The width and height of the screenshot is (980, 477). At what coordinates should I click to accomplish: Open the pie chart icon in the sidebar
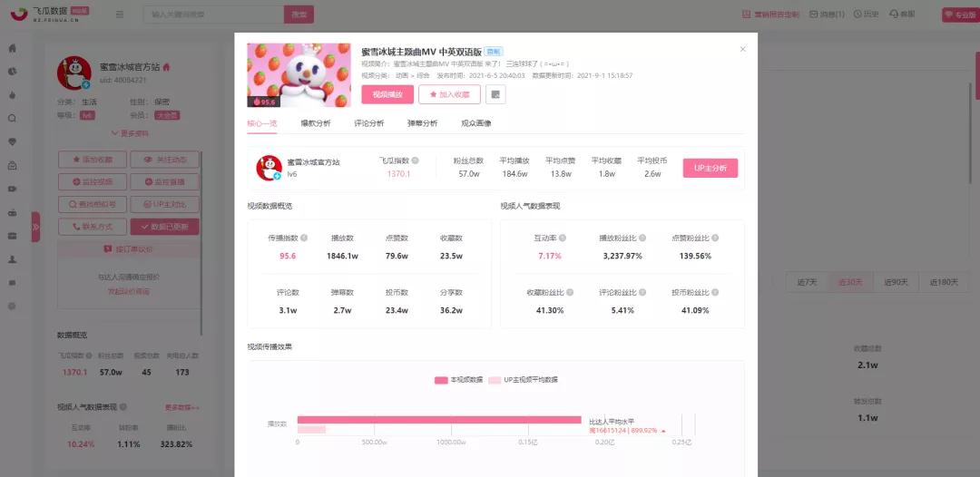[x=12, y=72]
